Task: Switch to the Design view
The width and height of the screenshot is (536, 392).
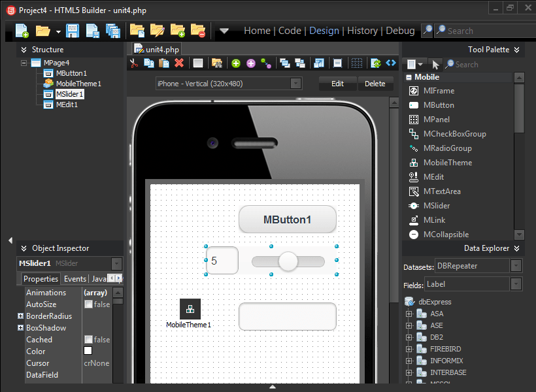Action: click(324, 31)
